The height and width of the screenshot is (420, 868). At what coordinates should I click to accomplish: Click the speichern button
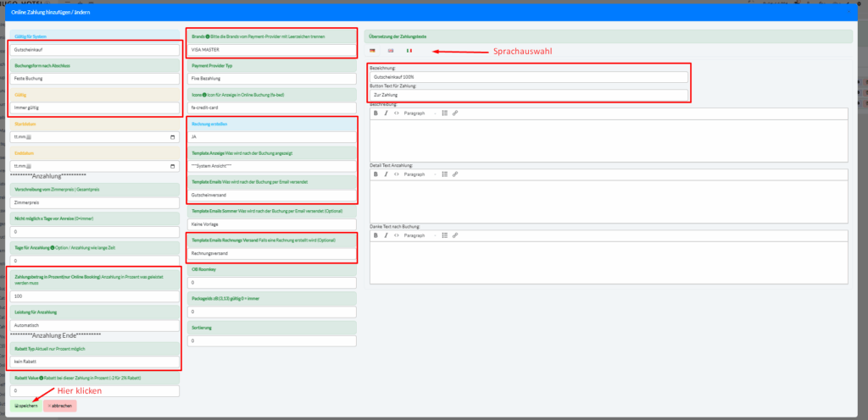26,406
